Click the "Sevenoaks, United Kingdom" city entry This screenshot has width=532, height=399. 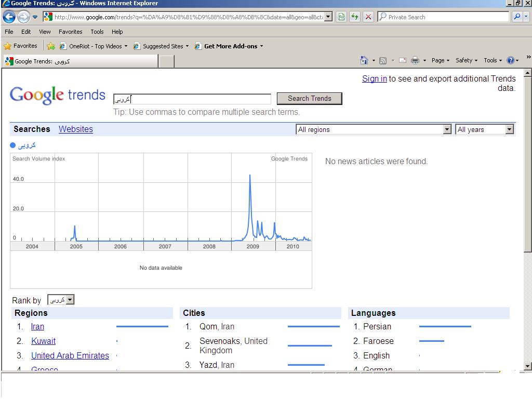(x=233, y=345)
